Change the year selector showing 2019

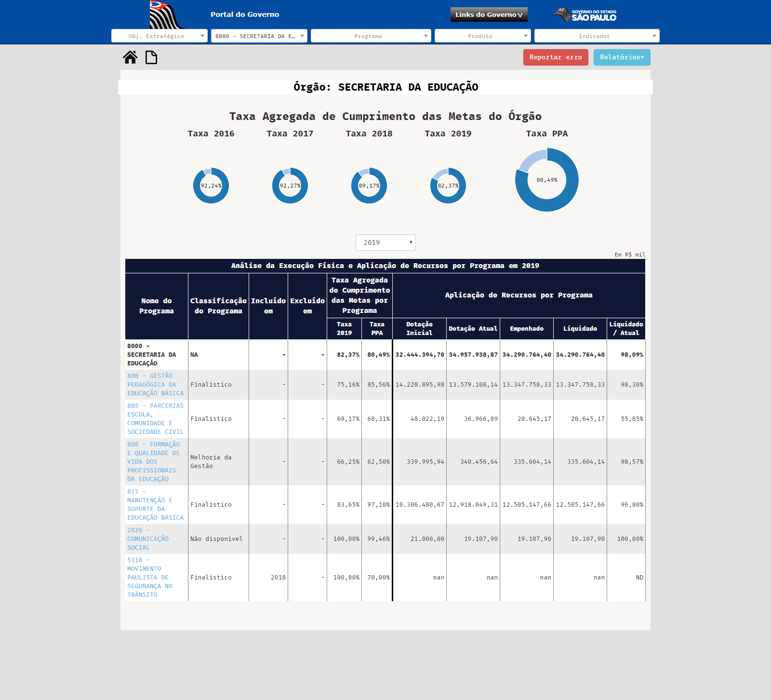385,242
